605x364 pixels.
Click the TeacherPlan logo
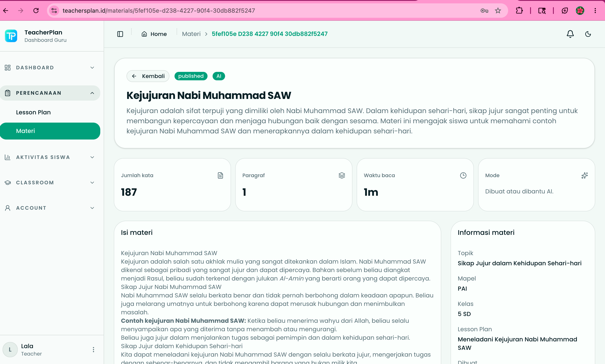[11, 36]
